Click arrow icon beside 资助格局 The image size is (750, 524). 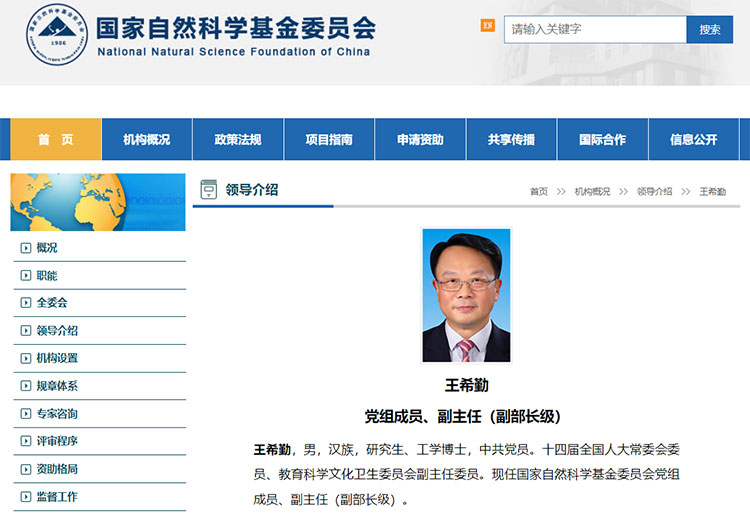tap(26, 469)
